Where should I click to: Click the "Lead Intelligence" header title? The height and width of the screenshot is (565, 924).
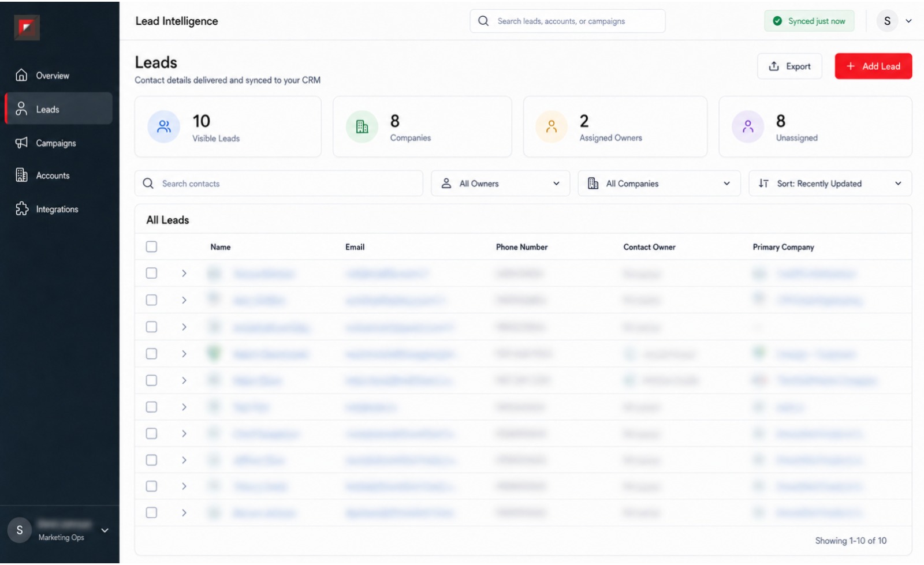coord(177,21)
